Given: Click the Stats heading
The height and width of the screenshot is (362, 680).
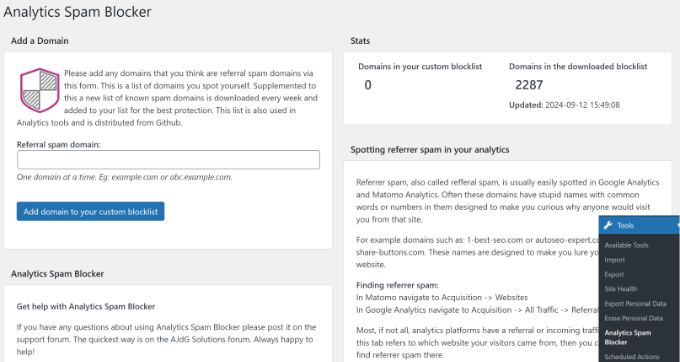Looking at the screenshot, I should click(360, 41).
